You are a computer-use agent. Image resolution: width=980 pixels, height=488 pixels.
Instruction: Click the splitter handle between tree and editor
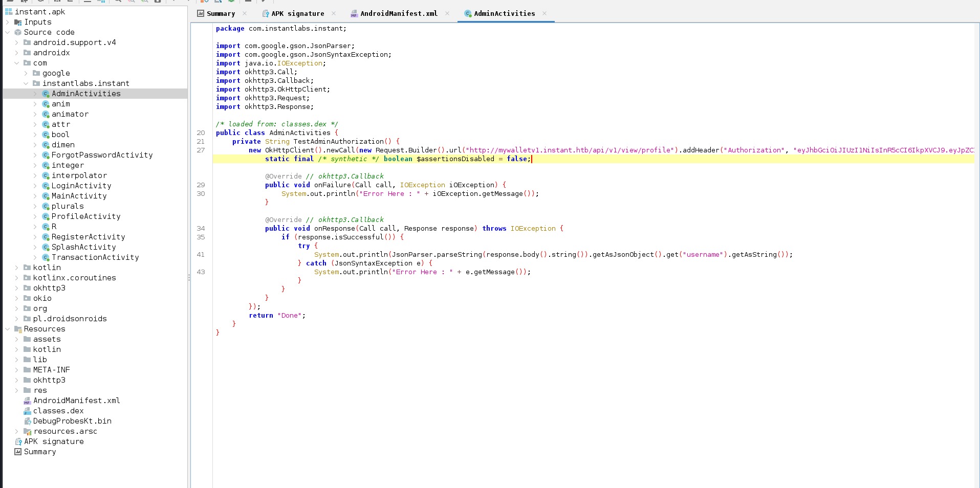click(x=189, y=277)
